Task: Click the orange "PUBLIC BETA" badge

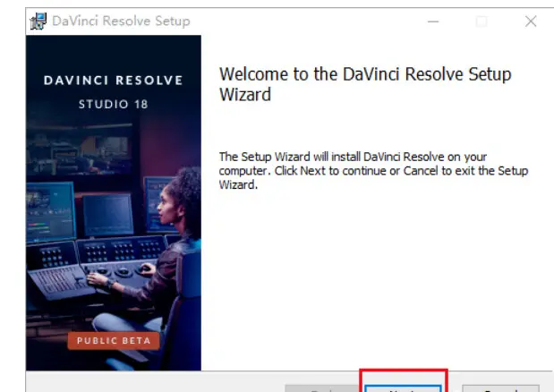Action: (114, 340)
